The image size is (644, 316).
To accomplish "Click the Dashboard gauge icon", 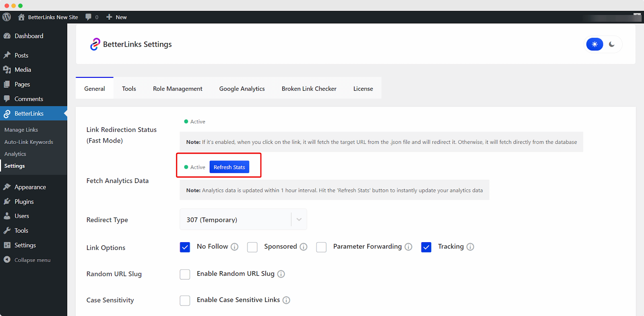I will 7,36.
